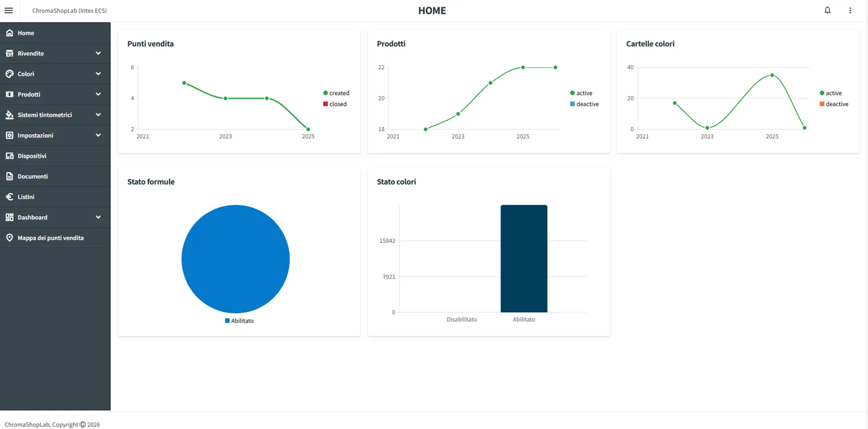Toggle 'deactive' series in Prodotti legend
This screenshot has width=868, height=429.
tap(584, 104)
